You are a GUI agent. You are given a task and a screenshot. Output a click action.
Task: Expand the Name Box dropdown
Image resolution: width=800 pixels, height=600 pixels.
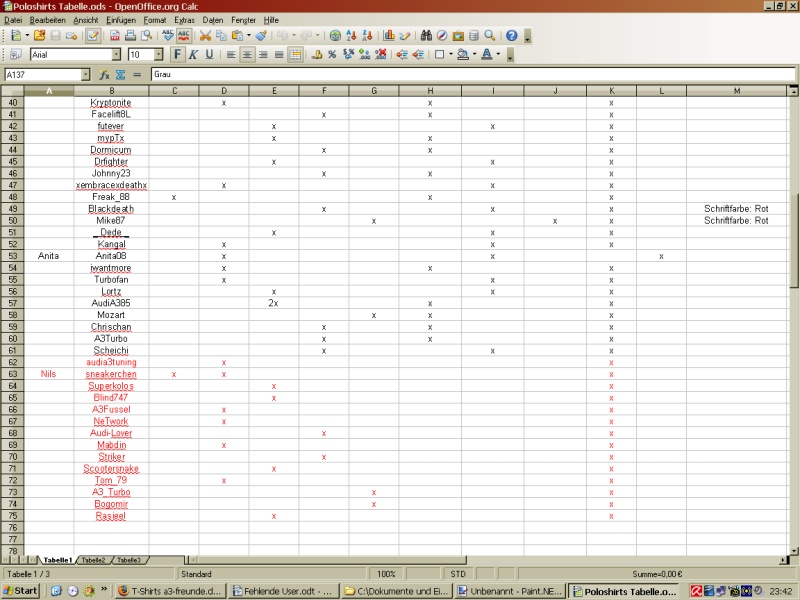coord(85,75)
